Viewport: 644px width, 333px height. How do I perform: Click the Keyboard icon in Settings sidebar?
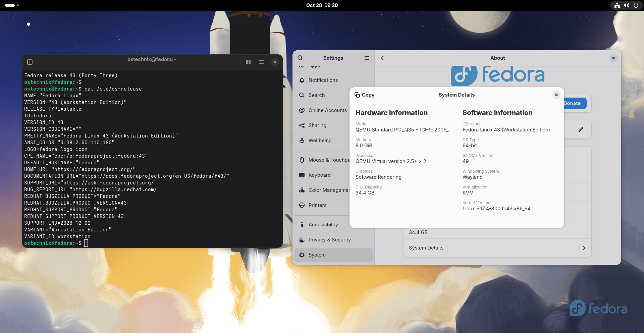point(302,175)
